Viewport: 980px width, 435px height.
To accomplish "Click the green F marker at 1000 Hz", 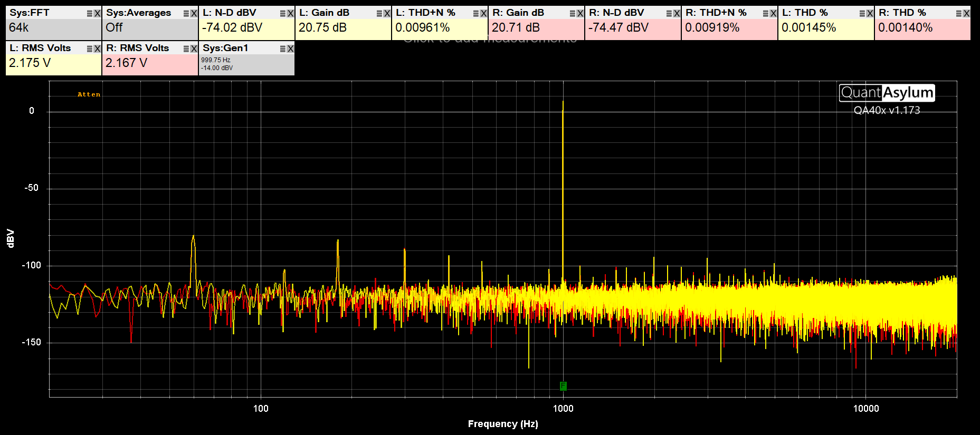I will 563,386.
